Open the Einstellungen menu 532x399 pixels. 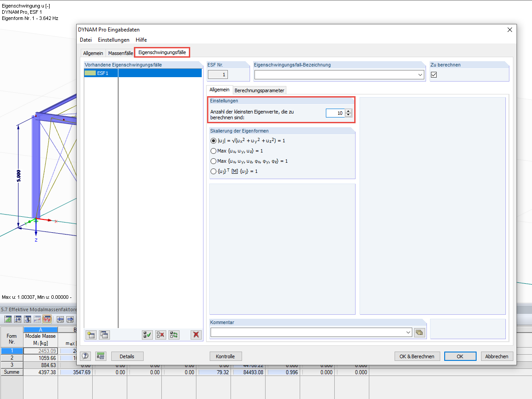(114, 40)
